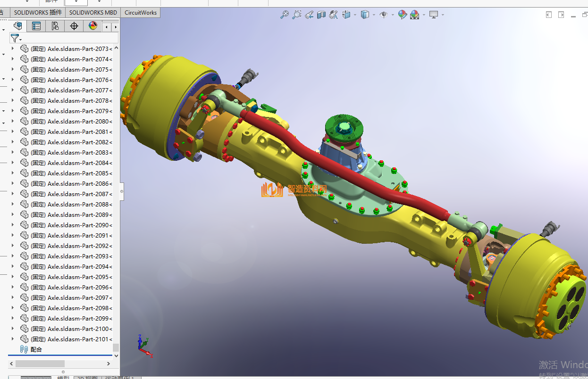
Task: Click the tree's horizontal scrollbar right arrow
Action: 116,364
